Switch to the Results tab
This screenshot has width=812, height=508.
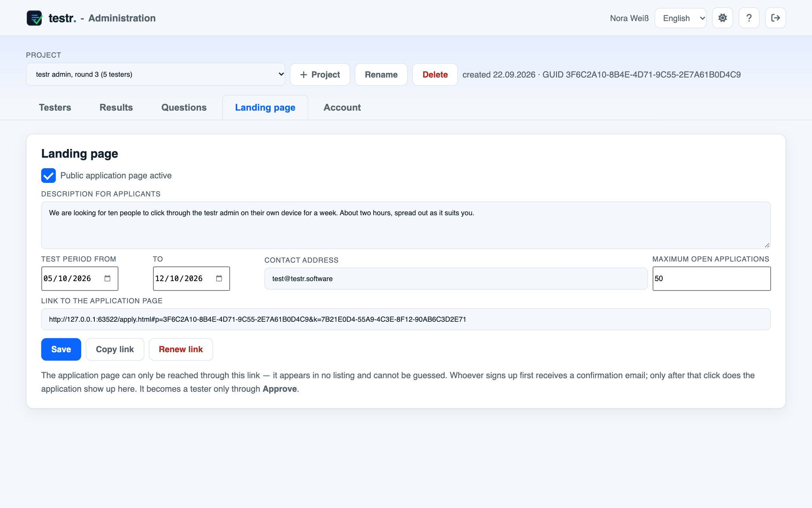(x=116, y=108)
